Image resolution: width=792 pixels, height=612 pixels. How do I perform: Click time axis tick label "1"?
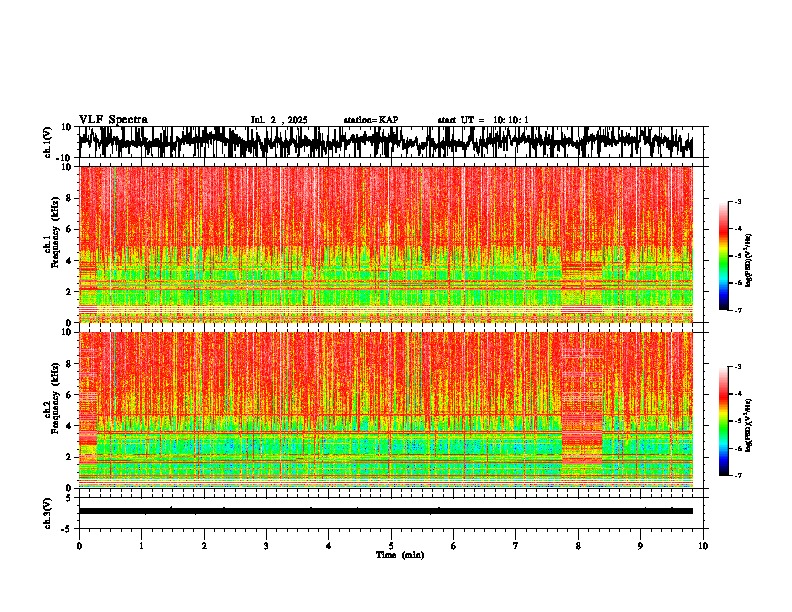click(141, 546)
